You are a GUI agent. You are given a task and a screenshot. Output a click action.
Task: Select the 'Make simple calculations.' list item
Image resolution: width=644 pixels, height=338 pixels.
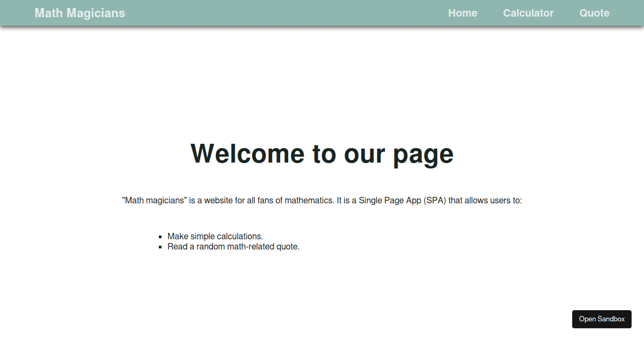point(215,236)
